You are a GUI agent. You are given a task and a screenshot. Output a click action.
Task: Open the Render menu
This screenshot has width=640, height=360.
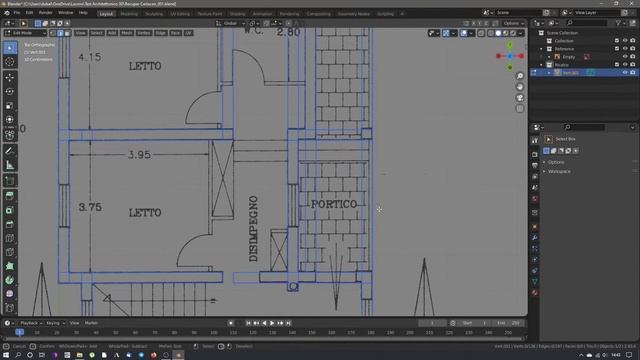click(x=45, y=13)
